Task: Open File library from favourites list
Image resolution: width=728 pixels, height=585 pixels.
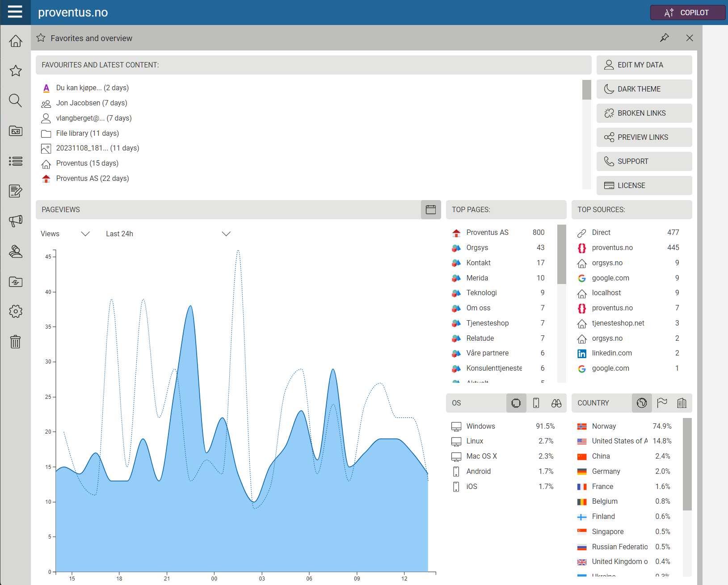Action: click(87, 134)
